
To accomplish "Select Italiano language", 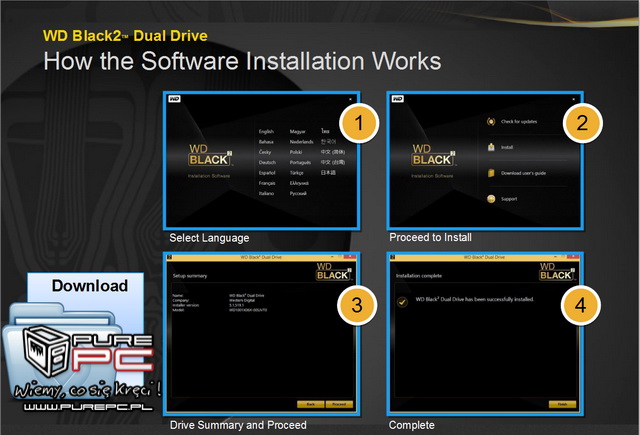I will tap(266, 193).
